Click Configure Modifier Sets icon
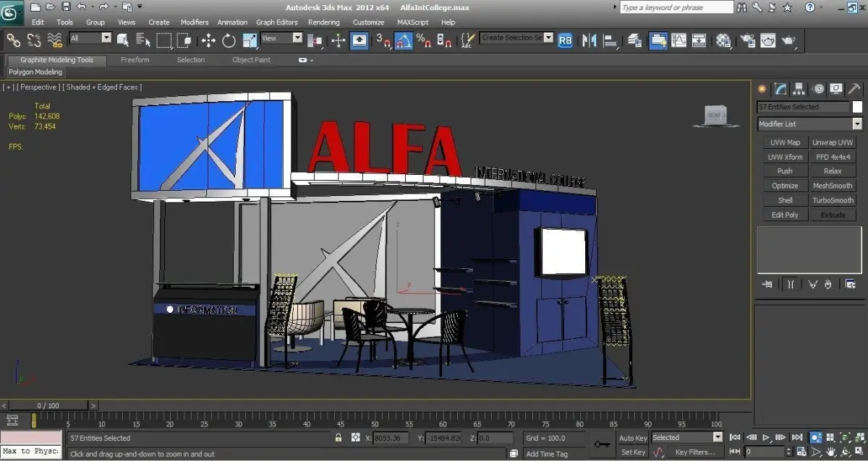Viewport: 868px width, 461px height. coord(851,284)
